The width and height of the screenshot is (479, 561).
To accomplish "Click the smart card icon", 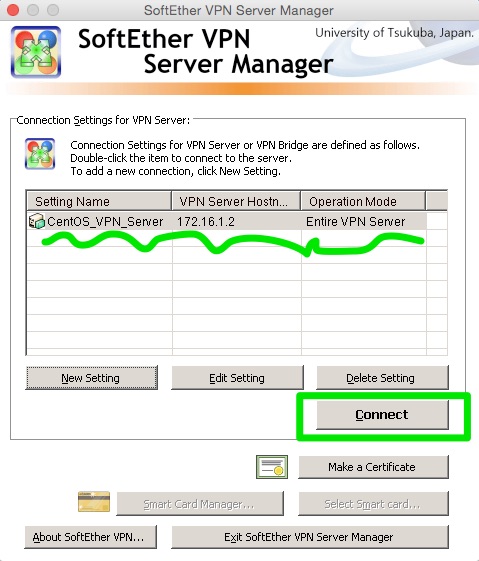I will (94, 502).
